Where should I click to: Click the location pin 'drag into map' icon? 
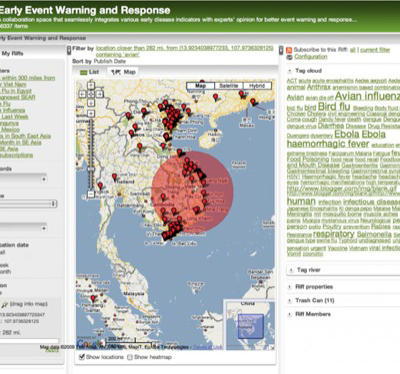[x=5, y=304]
